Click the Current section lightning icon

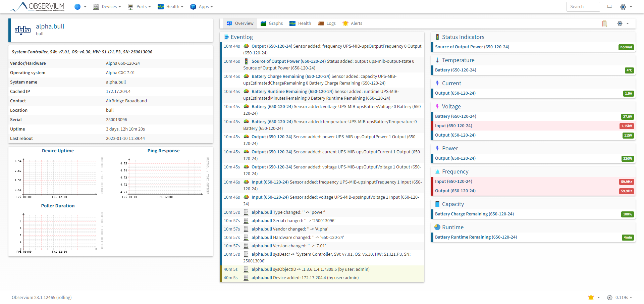point(437,83)
